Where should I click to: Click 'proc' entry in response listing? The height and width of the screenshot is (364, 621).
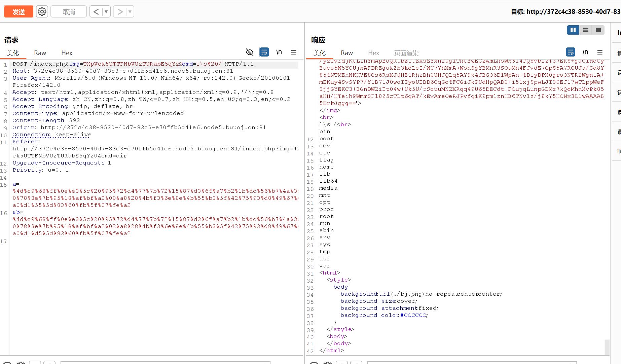326,209
